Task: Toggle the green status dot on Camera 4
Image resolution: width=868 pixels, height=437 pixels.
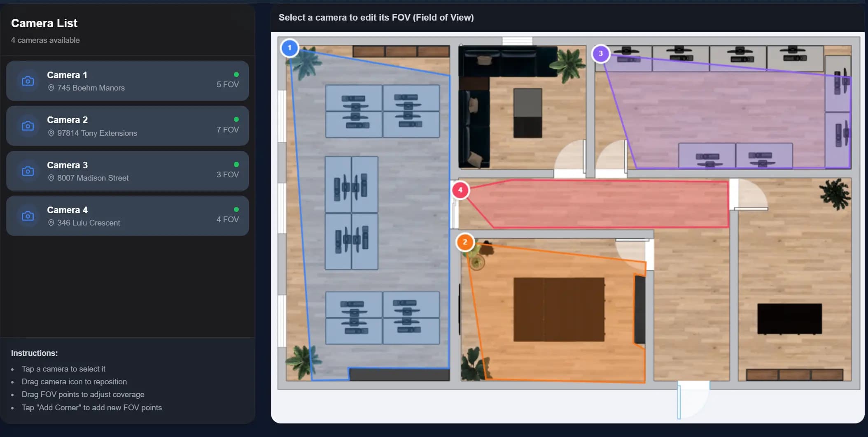Action: (x=237, y=209)
